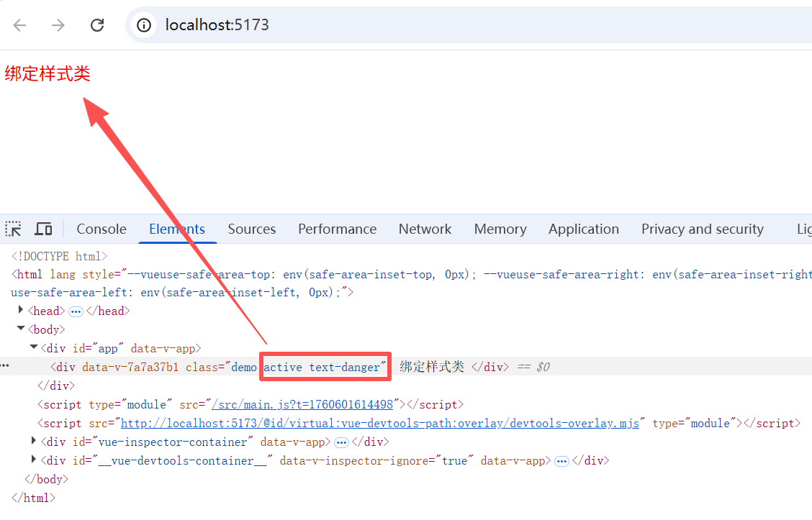Open the Performance tab
812x520 pixels.
tap(337, 229)
